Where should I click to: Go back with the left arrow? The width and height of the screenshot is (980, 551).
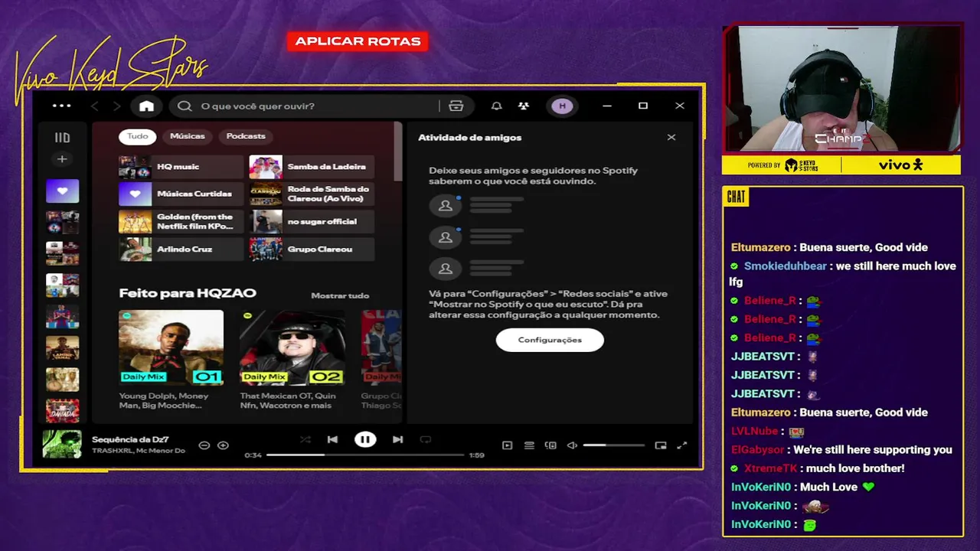[95, 106]
